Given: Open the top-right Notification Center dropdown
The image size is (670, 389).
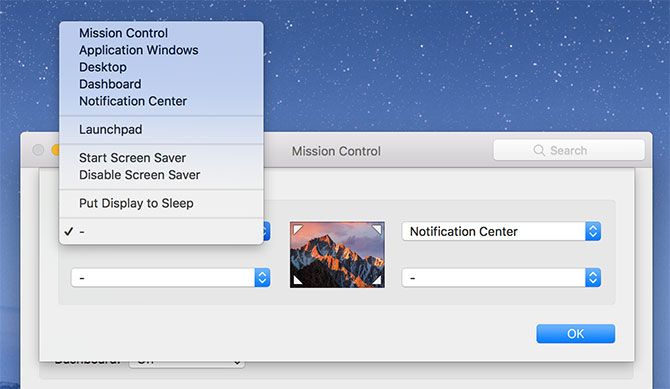Looking at the screenshot, I should (x=501, y=231).
